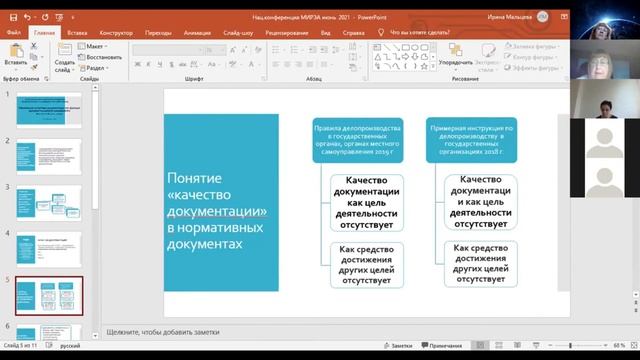The image size is (640, 360).
Task: Open the Макет layout dropdown
Action: click(93, 46)
